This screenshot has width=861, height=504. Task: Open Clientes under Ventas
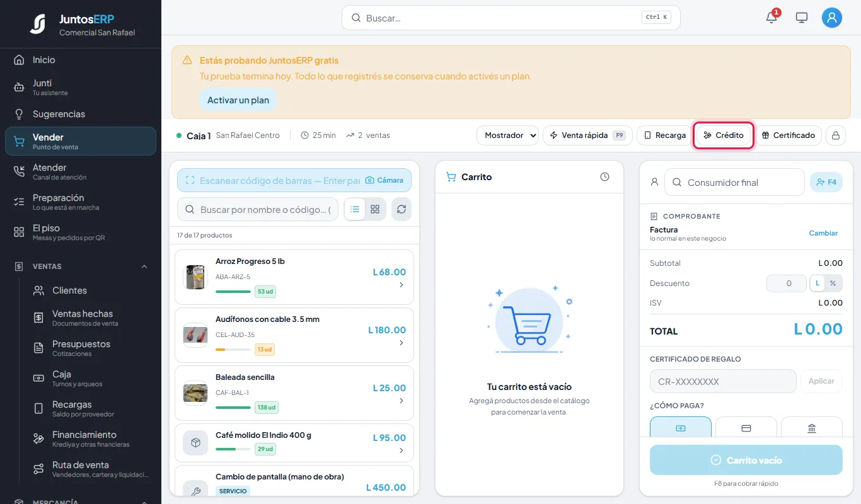point(91,290)
